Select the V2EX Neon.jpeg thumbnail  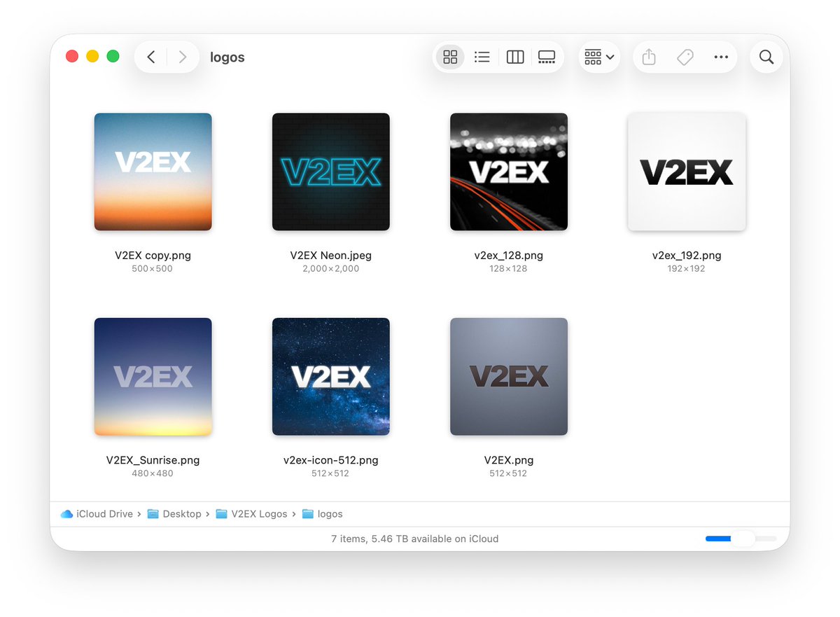[x=331, y=172]
